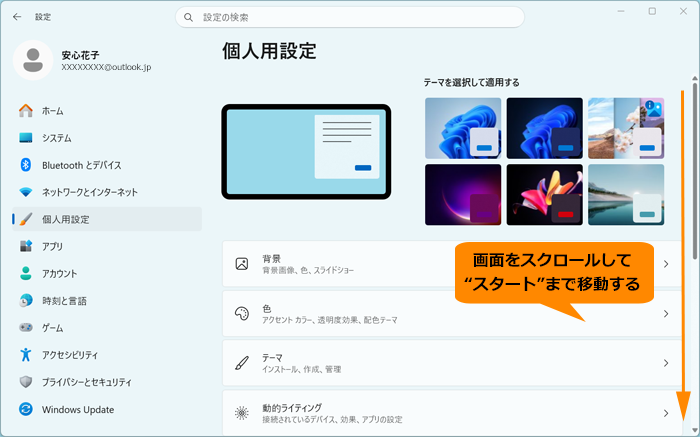700x437 pixels.
Task: Apply the purple glow theme
Action: click(463, 195)
